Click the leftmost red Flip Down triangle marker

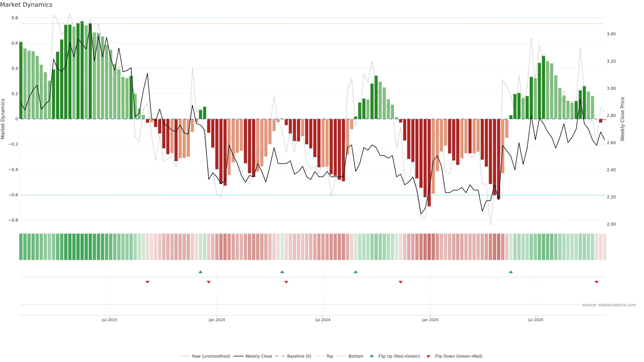click(x=147, y=282)
